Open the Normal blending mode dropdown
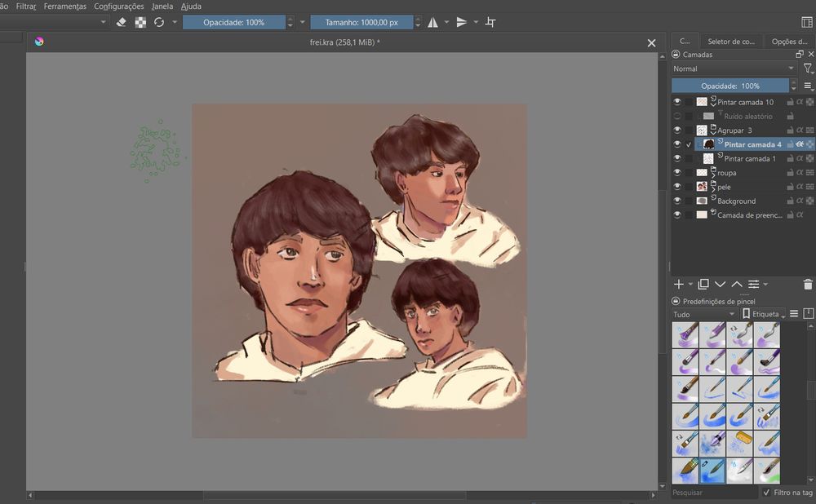Image resolution: width=816 pixels, height=504 pixels. (734, 69)
